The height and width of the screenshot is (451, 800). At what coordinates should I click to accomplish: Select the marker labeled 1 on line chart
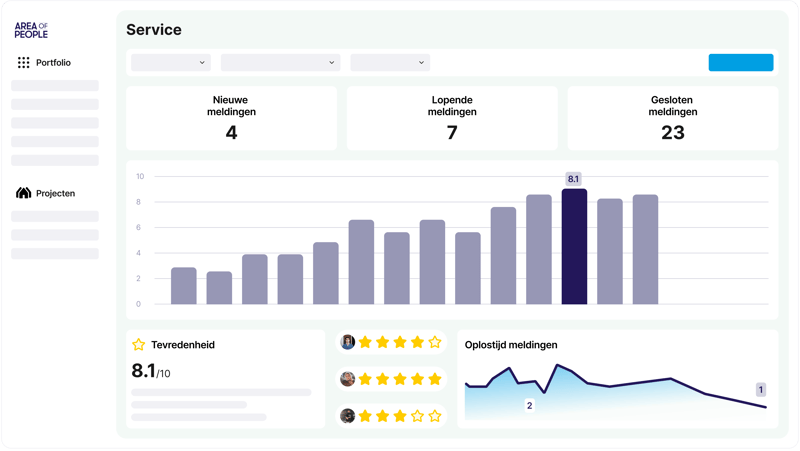tap(761, 390)
